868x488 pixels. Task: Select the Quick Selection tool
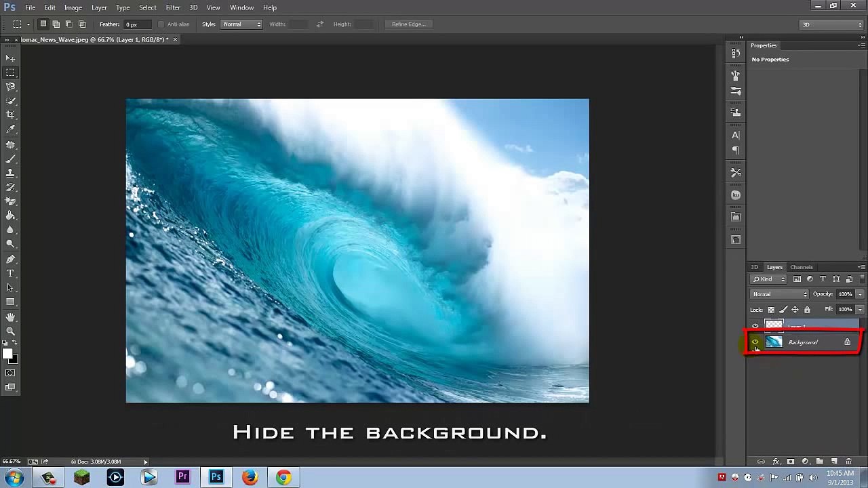click(x=10, y=101)
